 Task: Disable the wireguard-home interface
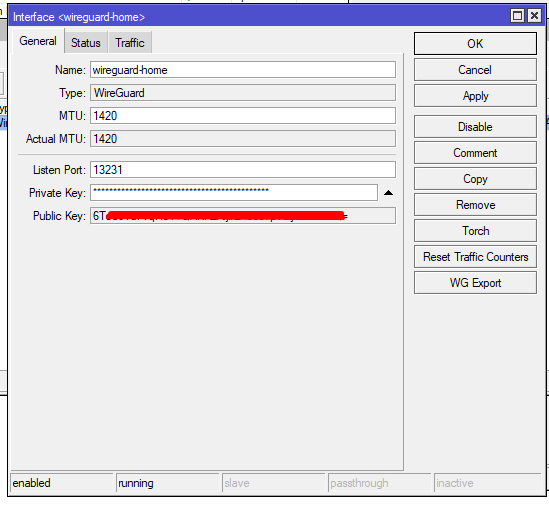pyautogui.click(x=475, y=126)
